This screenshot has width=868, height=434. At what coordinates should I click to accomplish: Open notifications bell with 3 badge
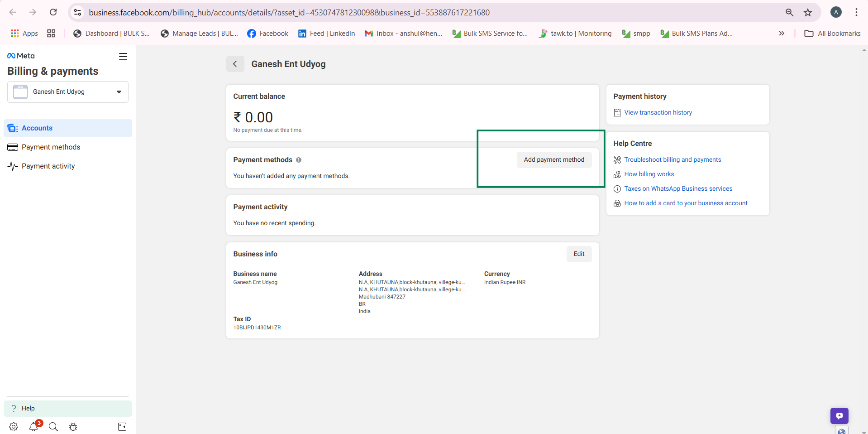pos(34,426)
